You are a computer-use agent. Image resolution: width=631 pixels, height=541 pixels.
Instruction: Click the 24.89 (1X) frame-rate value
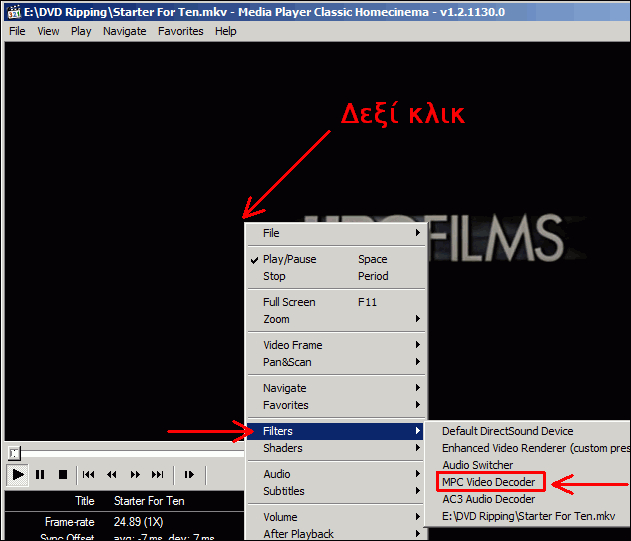[x=138, y=522]
